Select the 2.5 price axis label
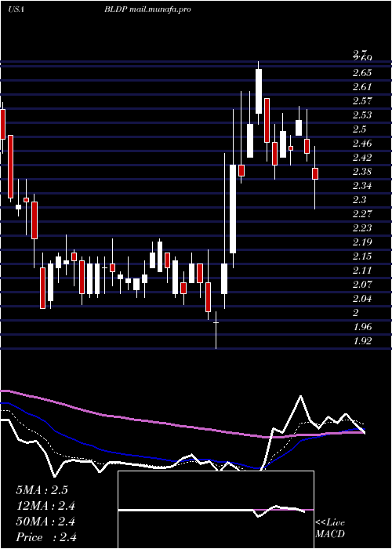Viewport: 392px width, 549px height. tap(359, 129)
